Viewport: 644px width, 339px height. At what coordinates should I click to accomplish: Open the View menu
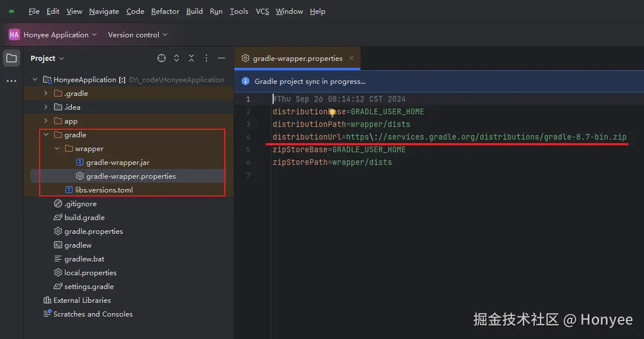(74, 11)
